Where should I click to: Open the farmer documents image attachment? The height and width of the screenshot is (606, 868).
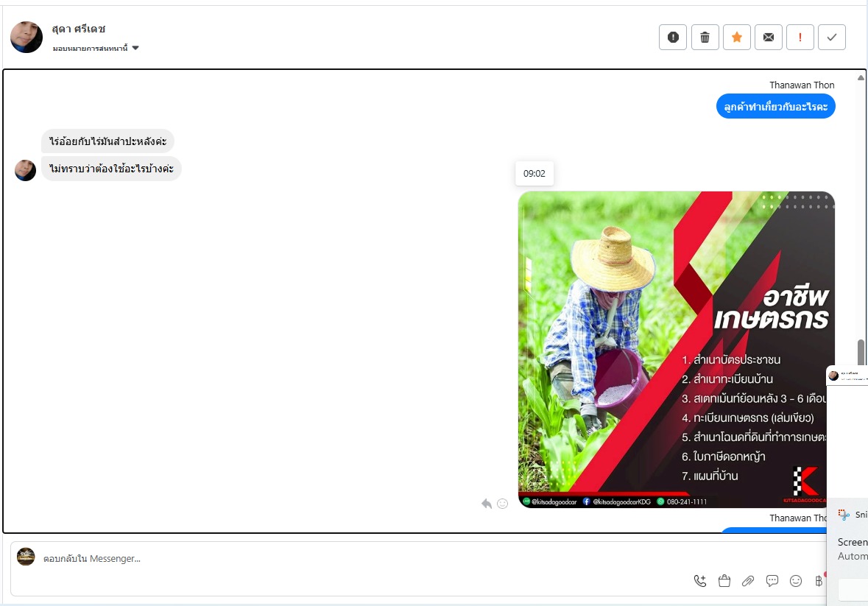676,349
